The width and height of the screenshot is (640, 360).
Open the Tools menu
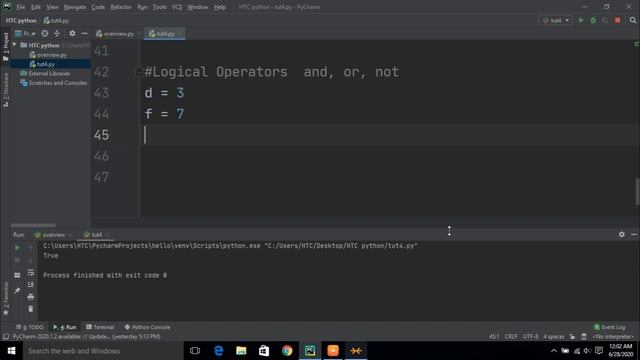click(159, 7)
